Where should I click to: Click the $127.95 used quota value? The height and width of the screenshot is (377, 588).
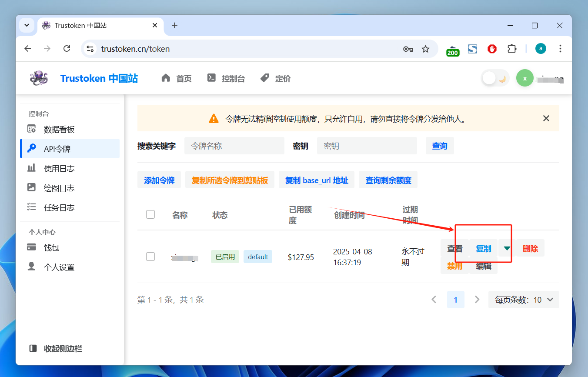[301, 257]
